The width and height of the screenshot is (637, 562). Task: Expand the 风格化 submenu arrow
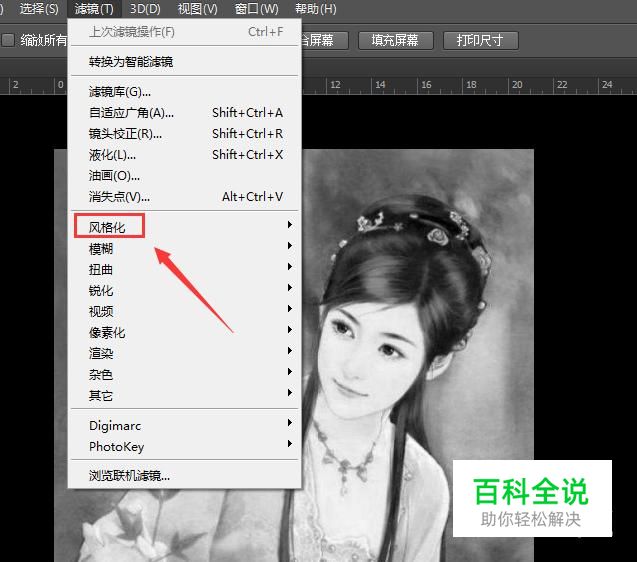click(x=290, y=225)
